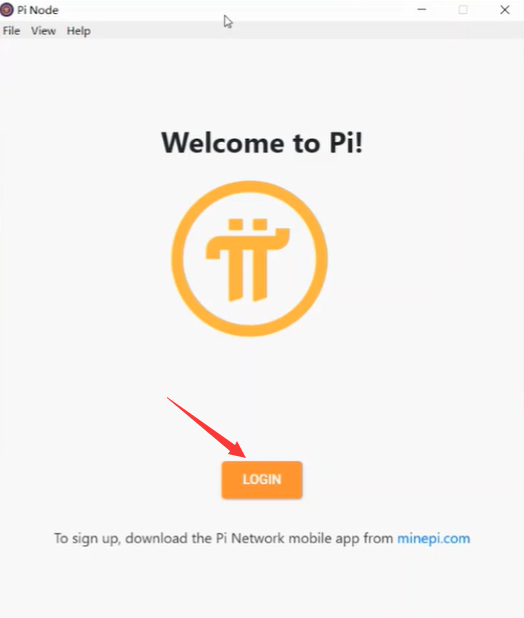Click the pi symbol inside the orange circle
524x618 pixels.
tap(248, 260)
